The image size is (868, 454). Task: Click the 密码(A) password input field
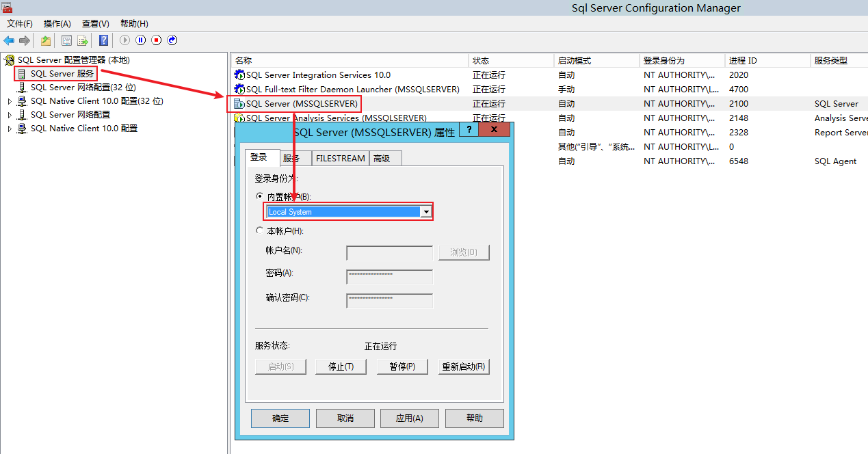(x=389, y=276)
